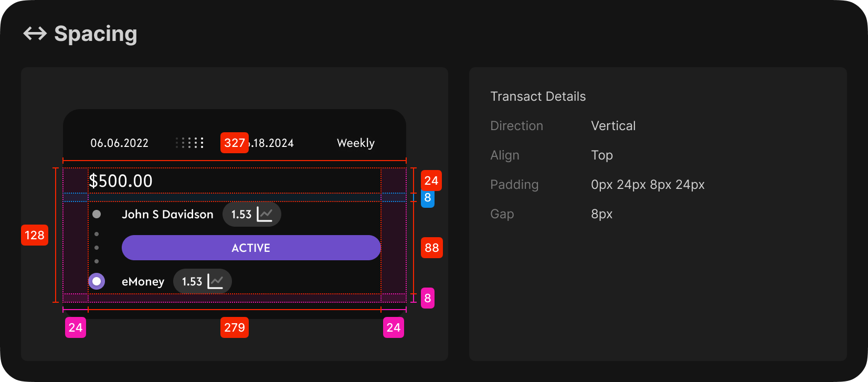Click the $500.00 amount link
Image resolution: width=868 pixels, height=382 pixels.
pos(121,181)
